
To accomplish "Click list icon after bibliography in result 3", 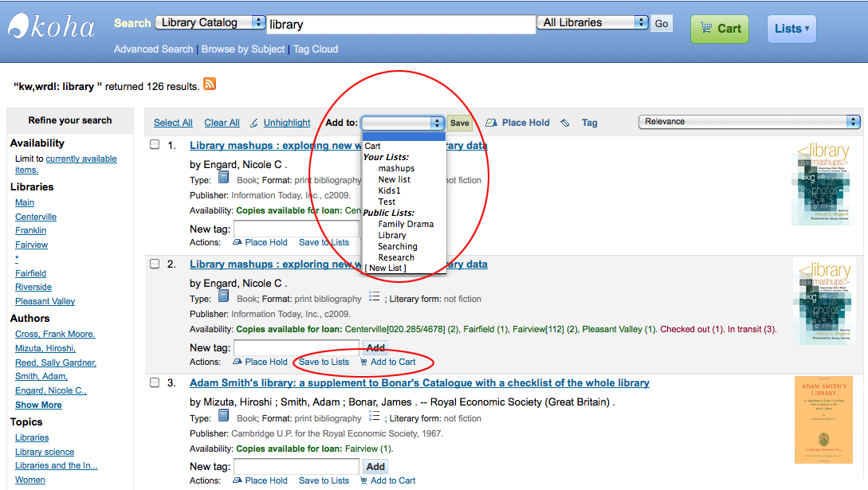I will [x=374, y=417].
